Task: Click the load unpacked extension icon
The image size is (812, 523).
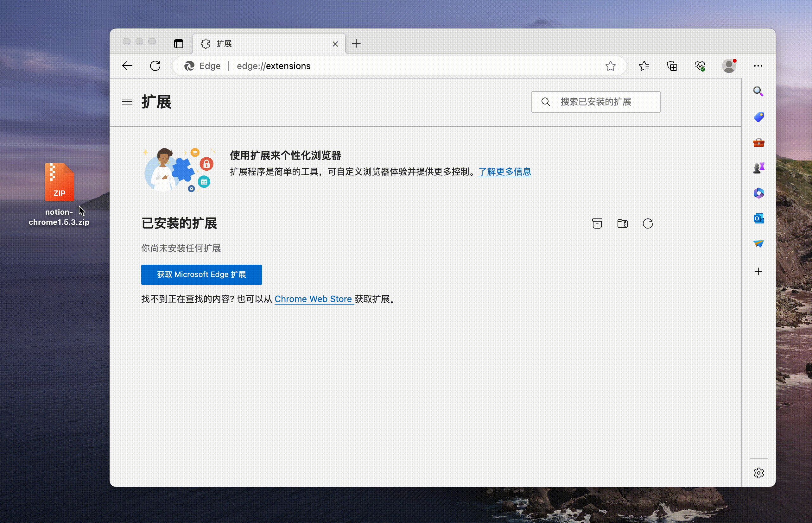Action: 597,224
